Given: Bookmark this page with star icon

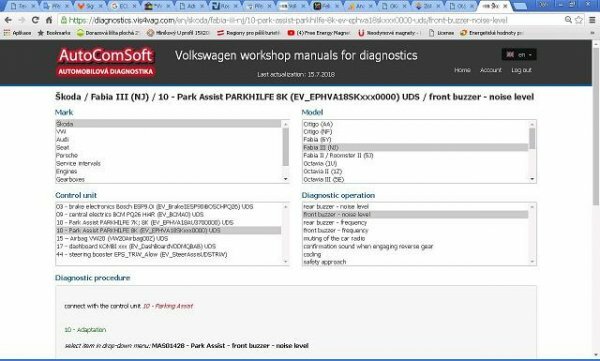Looking at the screenshot, I should [579, 20].
